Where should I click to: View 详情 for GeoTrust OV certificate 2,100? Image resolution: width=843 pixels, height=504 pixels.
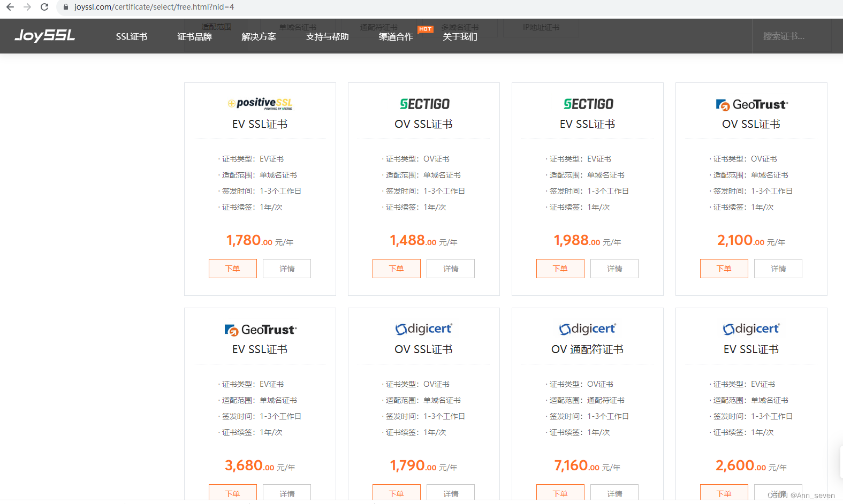coord(778,269)
